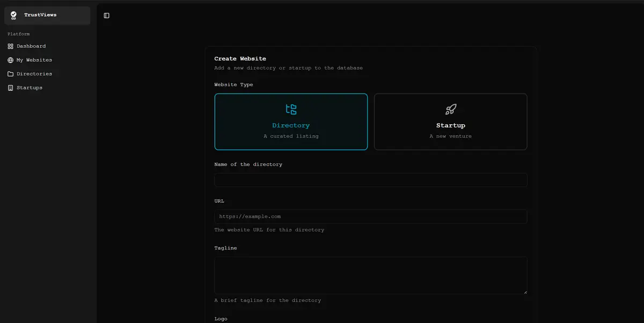The width and height of the screenshot is (644, 323).
Task: Collapse the sidebar using the panel toggle icon
Action: point(106,15)
